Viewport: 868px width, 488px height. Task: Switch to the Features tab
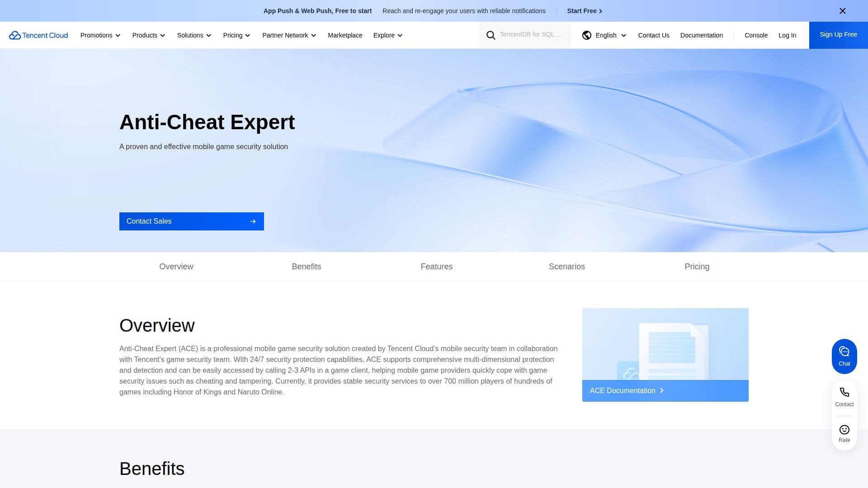(x=437, y=267)
